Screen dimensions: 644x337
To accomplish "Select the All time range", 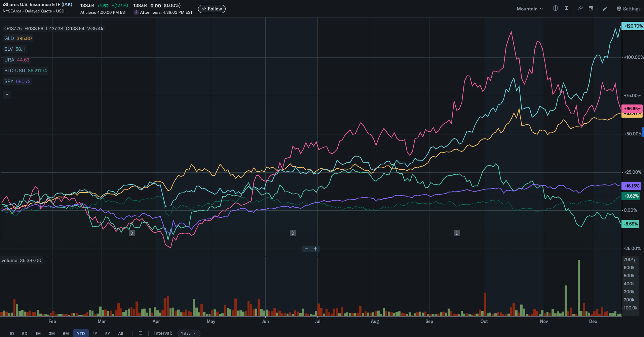I will (x=121, y=334).
